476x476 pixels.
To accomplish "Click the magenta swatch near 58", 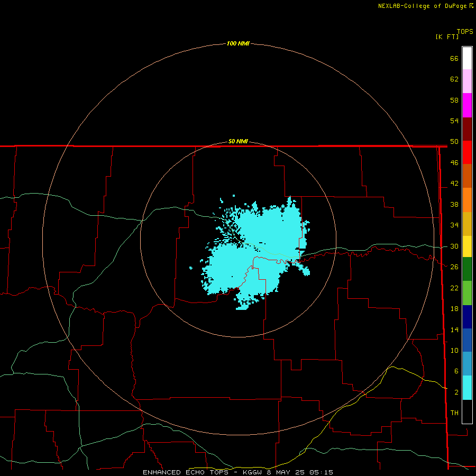I will point(467,105).
